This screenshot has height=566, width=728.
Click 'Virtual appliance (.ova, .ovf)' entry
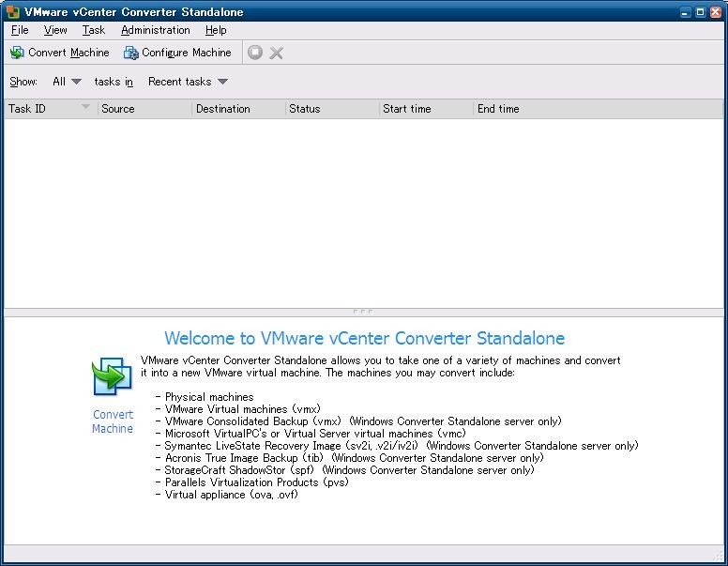tap(231, 495)
